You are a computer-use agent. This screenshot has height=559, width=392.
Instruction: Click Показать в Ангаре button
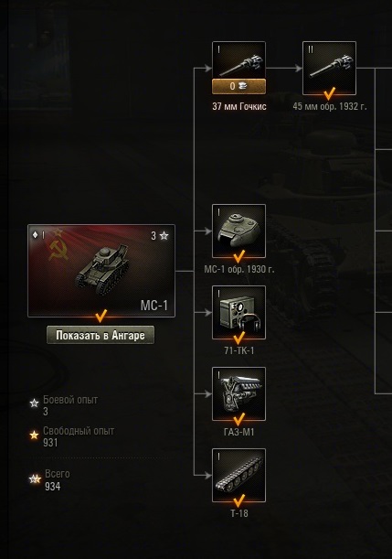(x=101, y=335)
